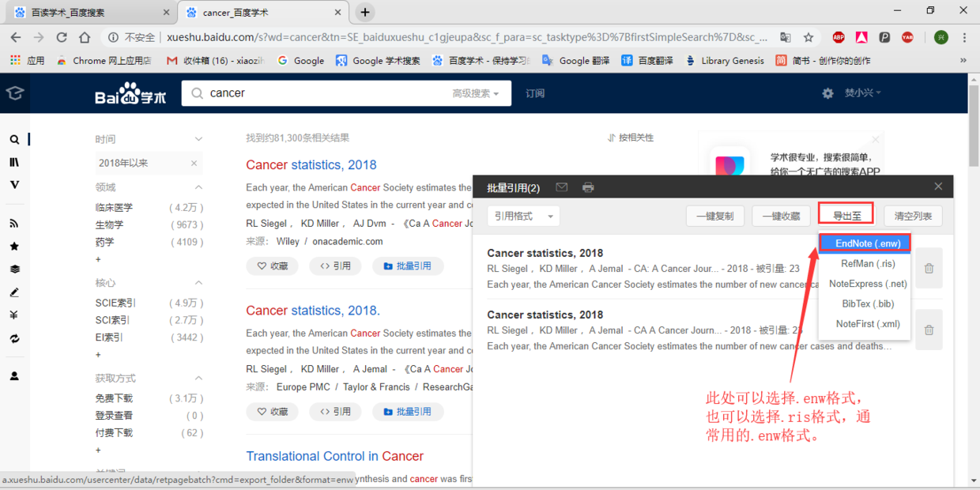Open the 引用格式 citation format dropdown

[523, 216]
